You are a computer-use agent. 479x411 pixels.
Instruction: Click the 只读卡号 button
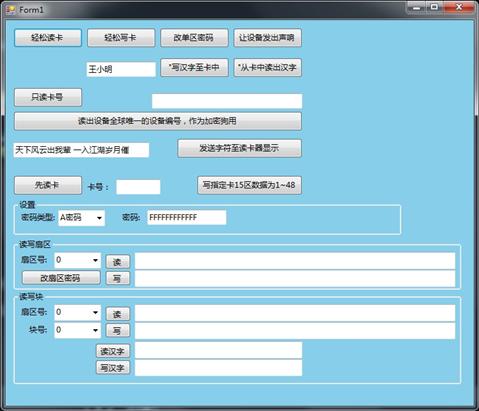(x=48, y=97)
